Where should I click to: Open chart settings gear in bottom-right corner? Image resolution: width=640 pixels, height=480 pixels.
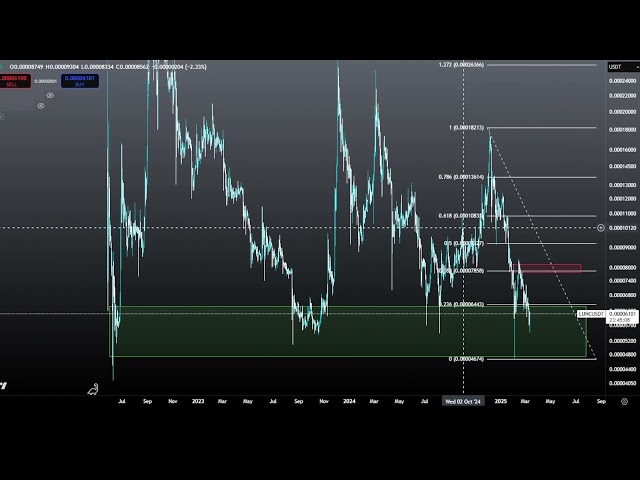click(624, 401)
